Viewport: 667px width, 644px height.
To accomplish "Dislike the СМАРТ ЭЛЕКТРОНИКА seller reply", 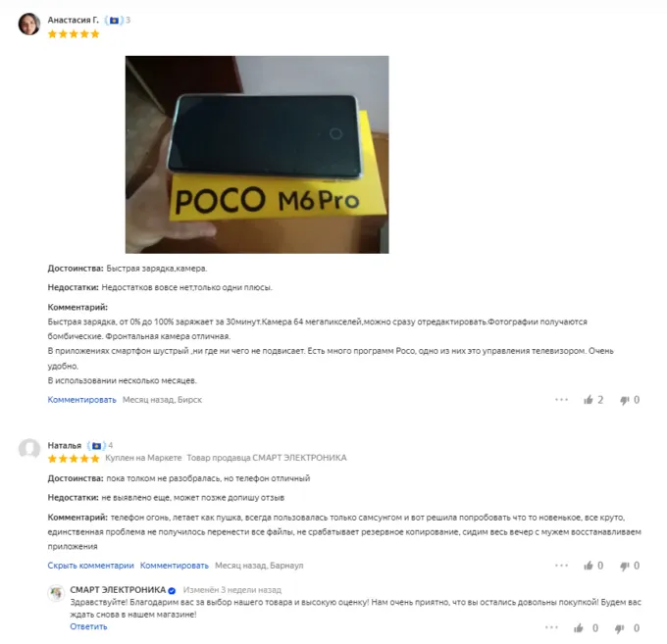I will [x=619, y=628].
